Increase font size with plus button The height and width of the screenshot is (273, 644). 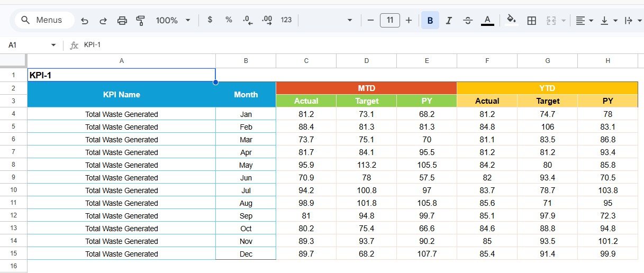pos(409,20)
